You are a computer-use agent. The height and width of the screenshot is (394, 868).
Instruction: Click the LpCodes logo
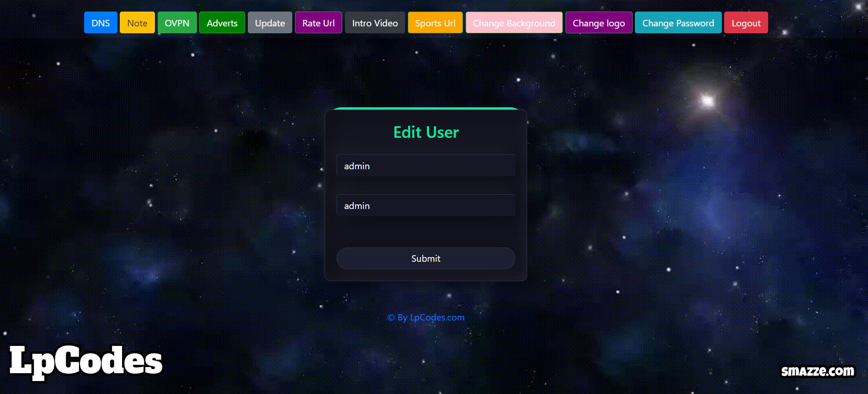pos(86,362)
